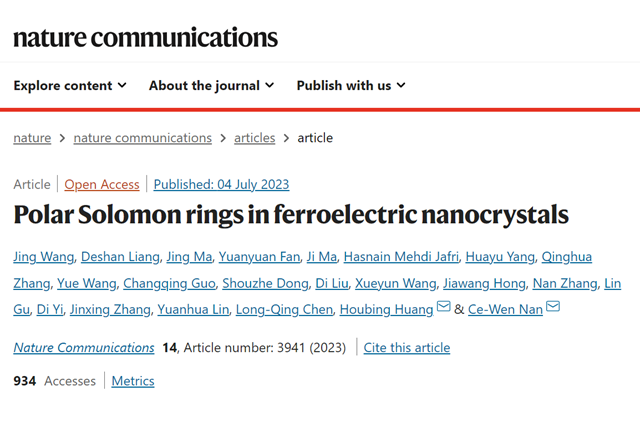This screenshot has width=640, height=429.
Task: View author Long-Qing Chen info
Action: 284,309
